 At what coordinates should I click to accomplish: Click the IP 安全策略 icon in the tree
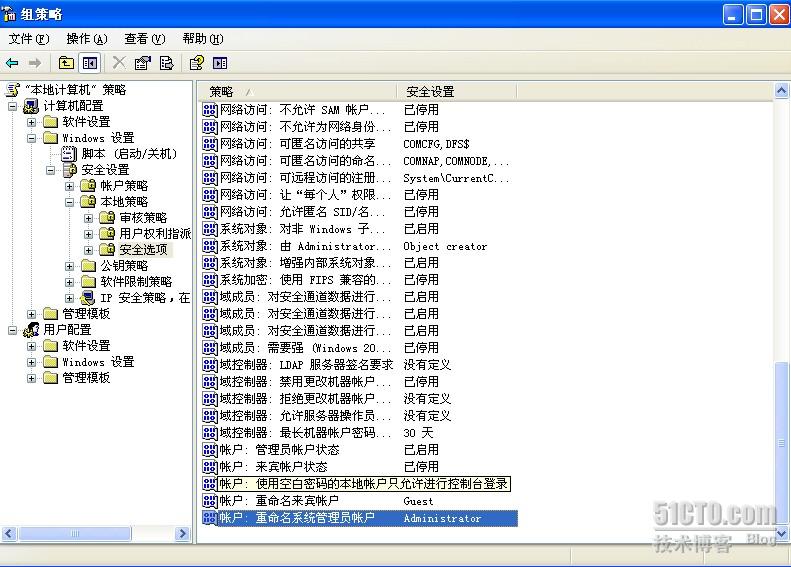tap(88, 298)
